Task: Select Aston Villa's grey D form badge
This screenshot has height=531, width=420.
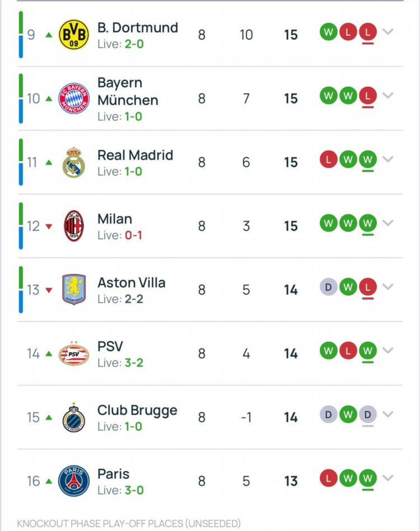Action: pos(328,287)
